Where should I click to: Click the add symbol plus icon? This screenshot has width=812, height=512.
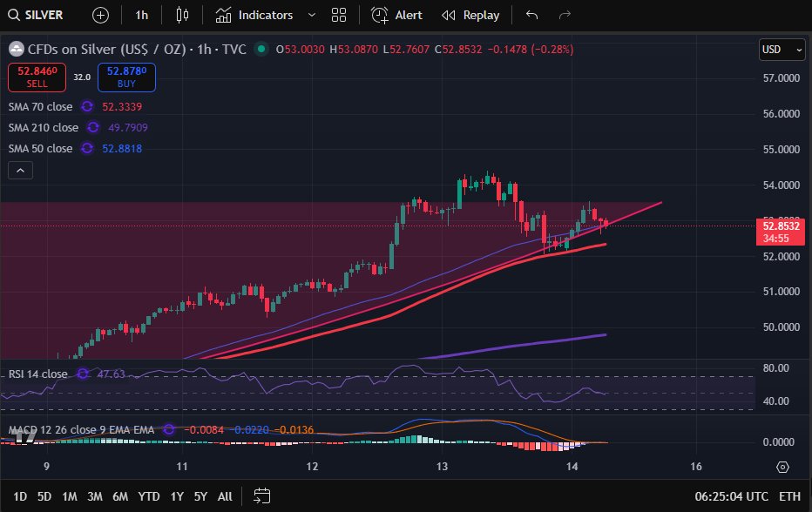(x=101, y=15)
